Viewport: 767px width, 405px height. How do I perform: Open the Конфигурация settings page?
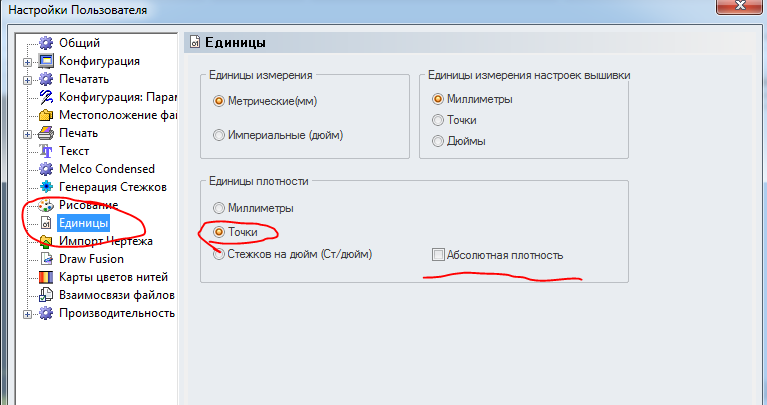[x=99, y=61]
